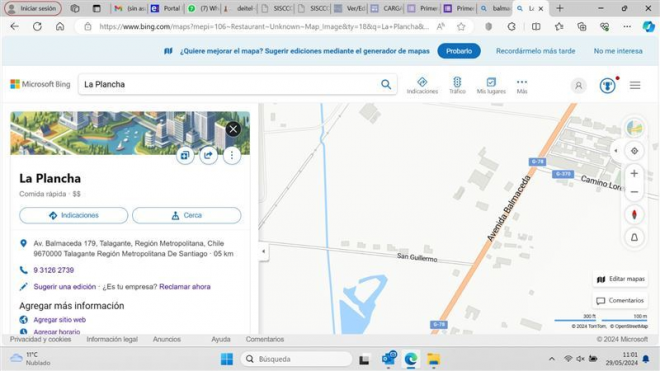
Task: Click Privacidad y cookies footer link
Action: pos(40,339)
